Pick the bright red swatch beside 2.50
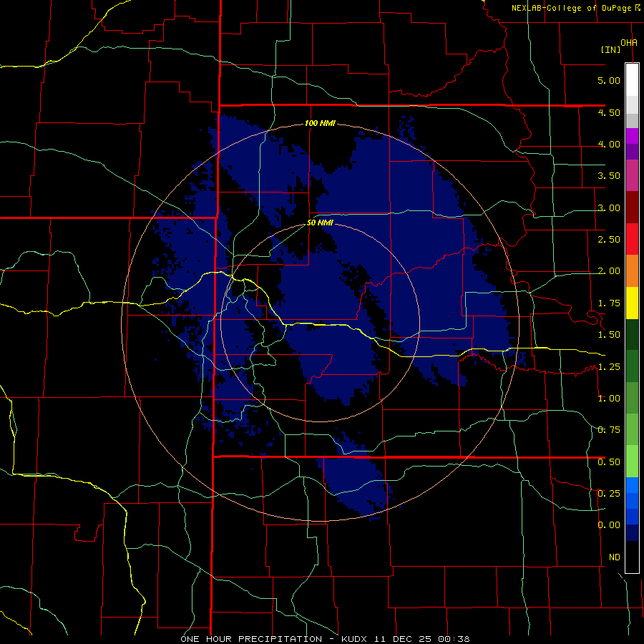The image size is (644, 644). tap(632, 239)
